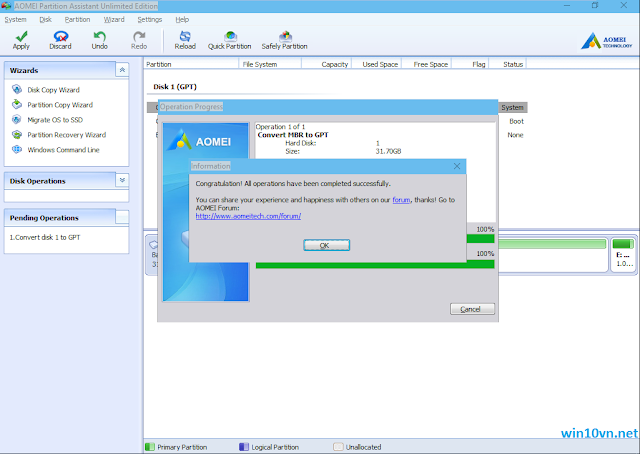Launch the Disk Copy Wizard
Screen dimensions: 640x454
point(53,90)
